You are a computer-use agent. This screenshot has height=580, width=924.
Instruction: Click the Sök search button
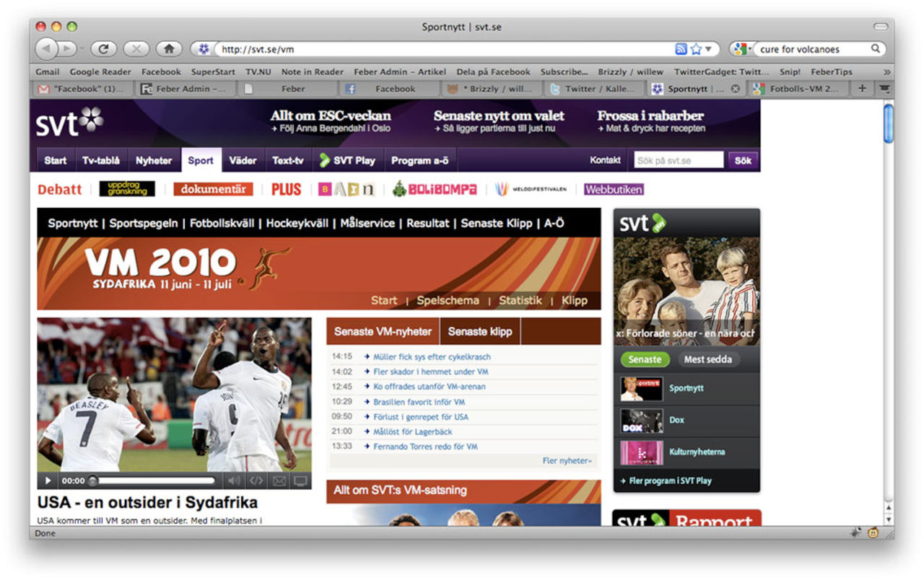[x=743, y=161]
